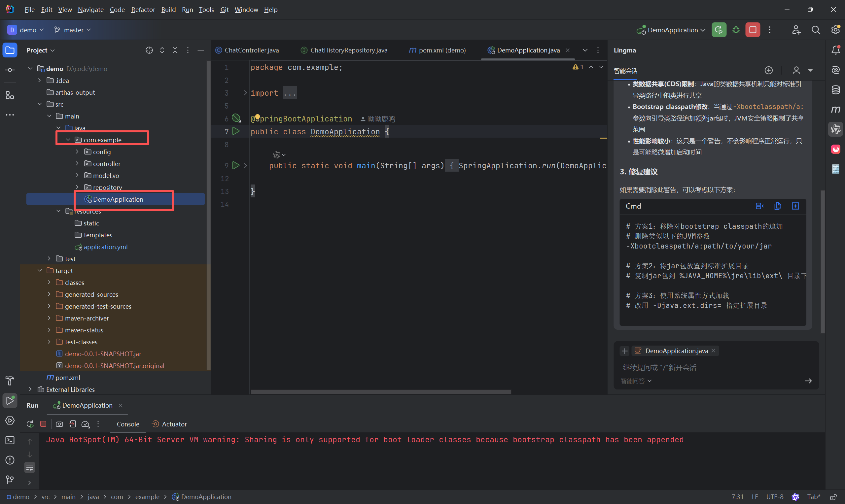Switch to the ChatController.java editor tab
845x504 pixels.
click(x=251, y=50)
